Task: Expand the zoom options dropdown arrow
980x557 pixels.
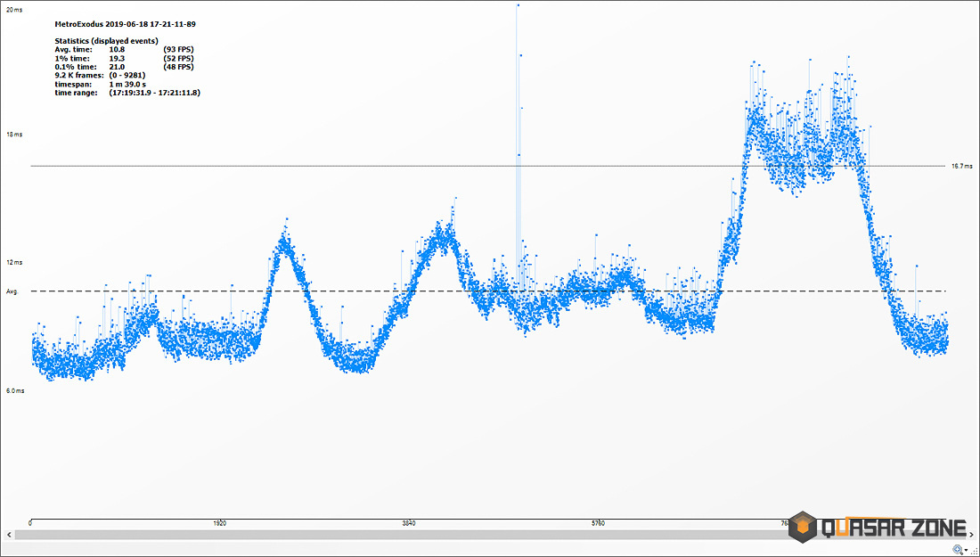Action: coord(967,550)
